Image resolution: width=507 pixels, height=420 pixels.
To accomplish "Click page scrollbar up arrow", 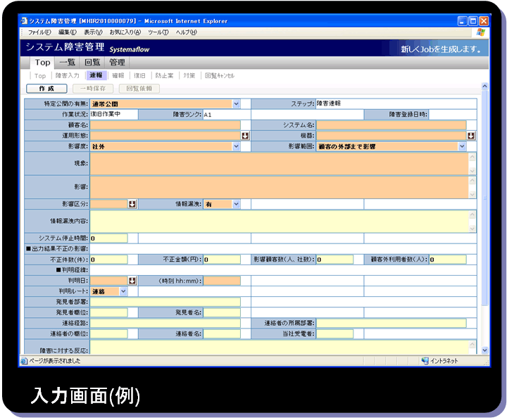I will coord(484,86).
